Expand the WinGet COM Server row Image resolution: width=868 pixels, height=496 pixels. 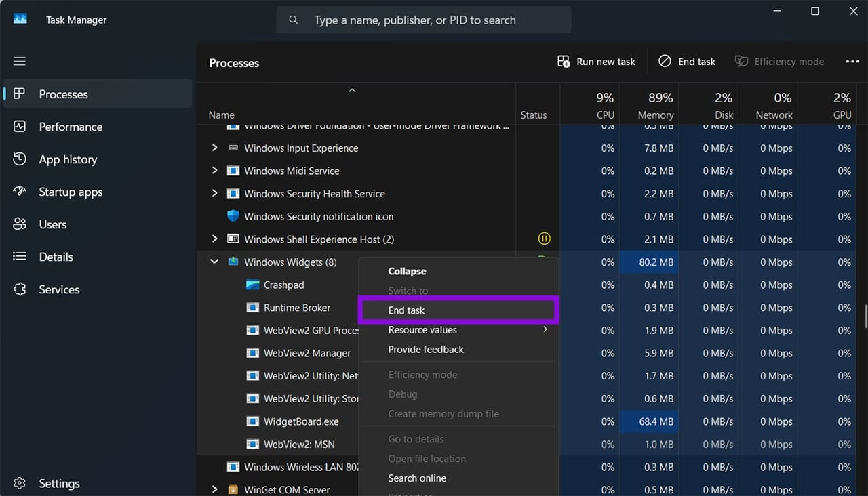pos(214,489)
